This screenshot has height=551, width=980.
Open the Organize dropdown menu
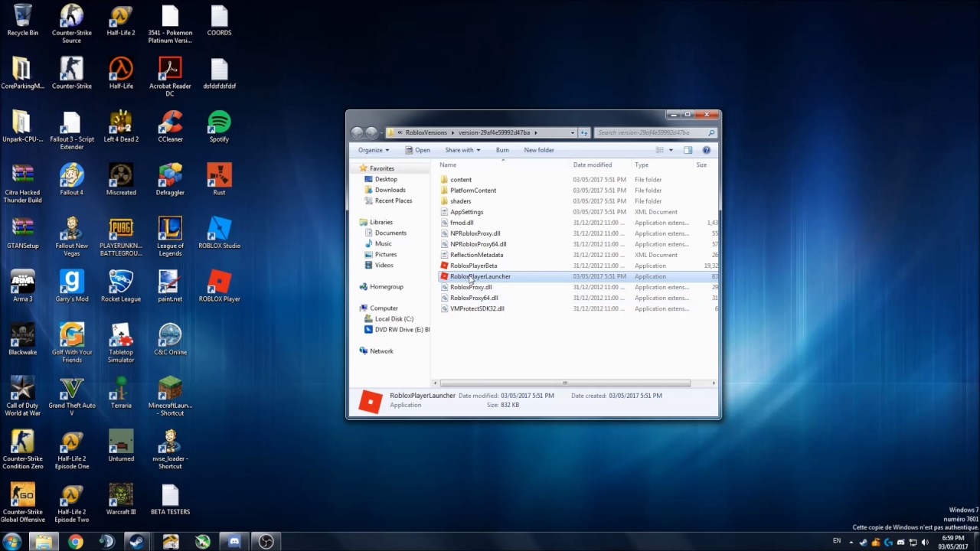[x=374, y=150]
